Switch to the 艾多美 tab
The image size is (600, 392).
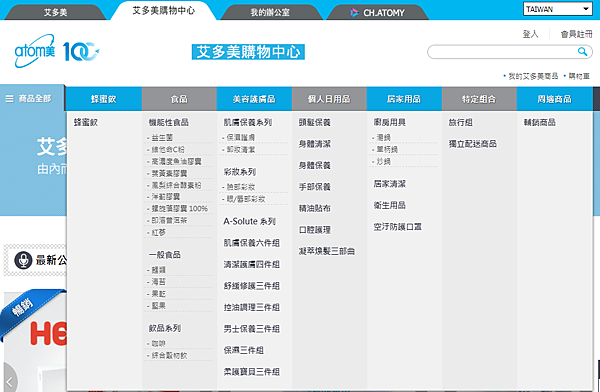pyautogui.click(x=55, y=12)
